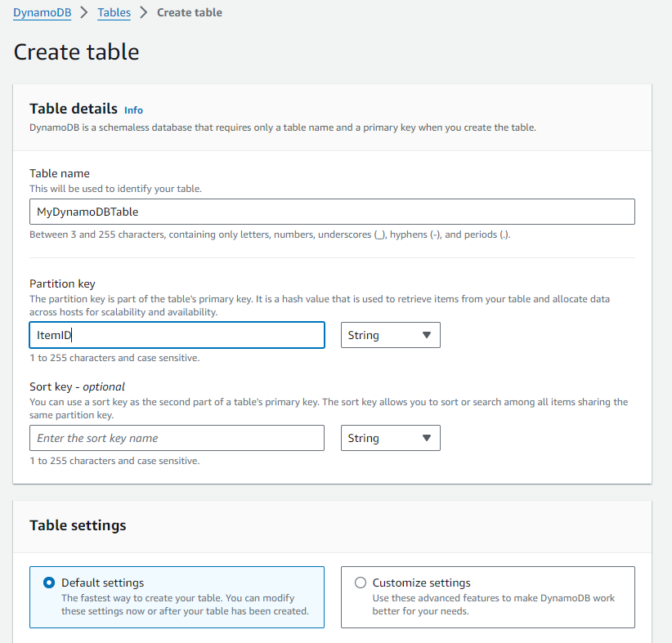672x643 pixels.
Task: Click the chevron between DynamoDB and Tables
Action: coord(84,12)
